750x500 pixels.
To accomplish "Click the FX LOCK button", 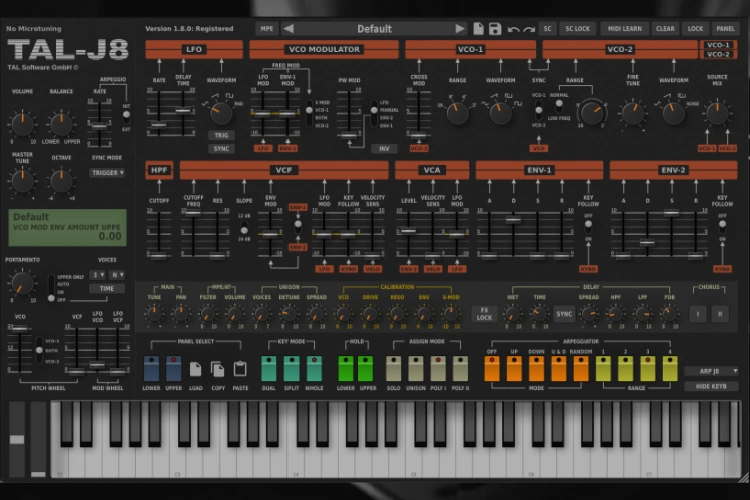I will pos(484,314).
